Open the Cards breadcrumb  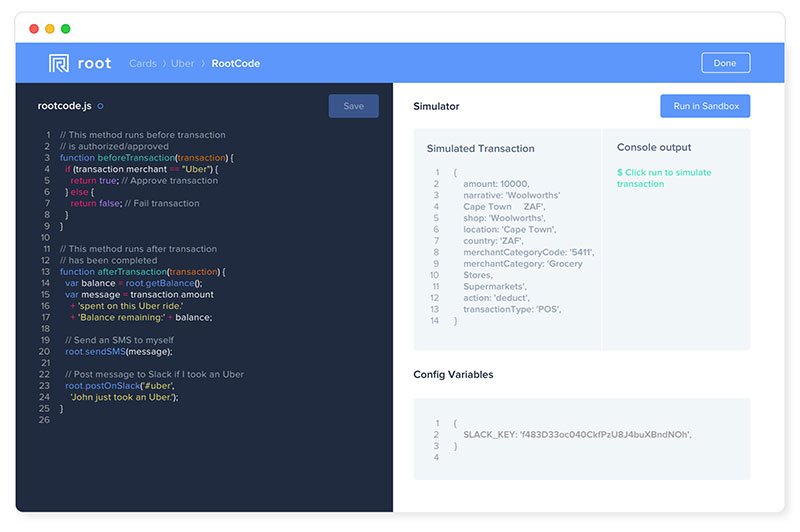tap(142, 64)
